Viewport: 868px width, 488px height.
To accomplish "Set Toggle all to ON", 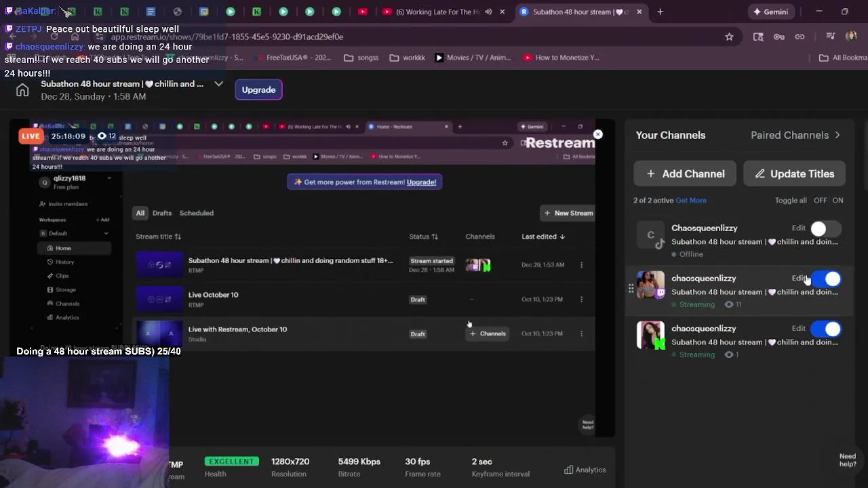I will 837,201.
